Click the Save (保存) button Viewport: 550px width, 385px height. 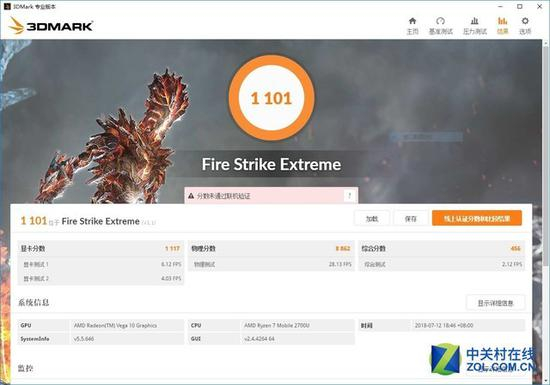coord(411,218)
